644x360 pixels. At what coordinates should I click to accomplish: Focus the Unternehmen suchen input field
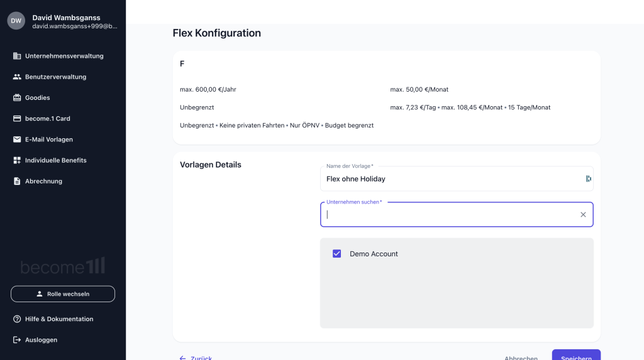pyautogui.click(x=450, y=215)
